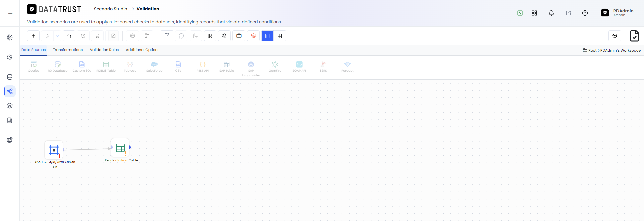
Task: Select the REST API data source
Action: click(203, 67)
